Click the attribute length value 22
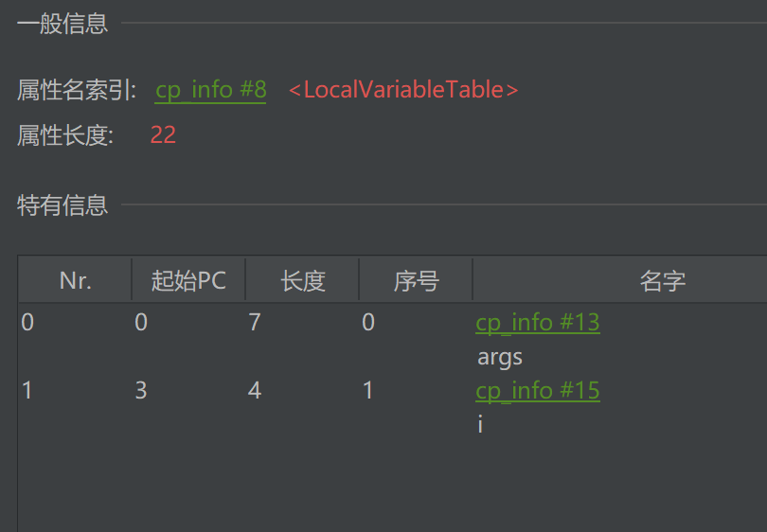Screen dimensions: 767x532 pyautogui.click(x=163, y=135)
